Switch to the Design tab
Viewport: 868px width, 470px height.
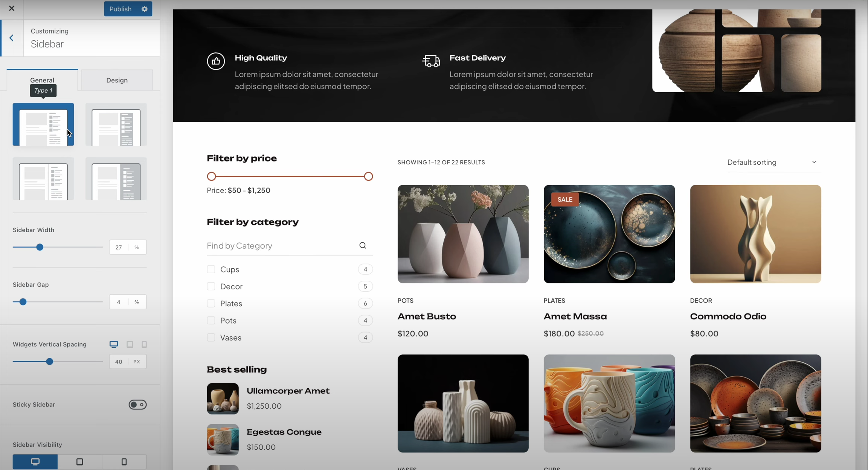point(117,80)
